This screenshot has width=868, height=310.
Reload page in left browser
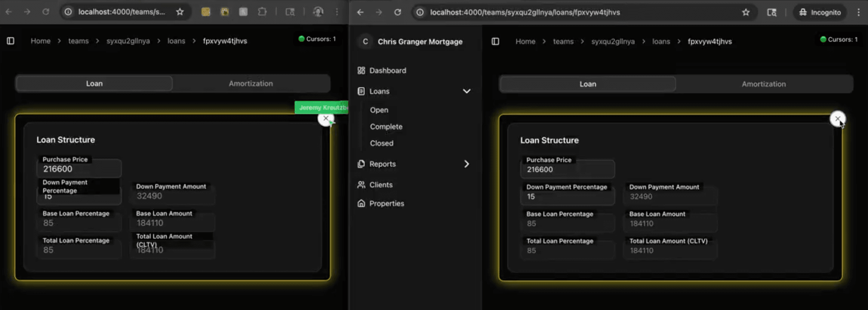[x=46, y=12]
